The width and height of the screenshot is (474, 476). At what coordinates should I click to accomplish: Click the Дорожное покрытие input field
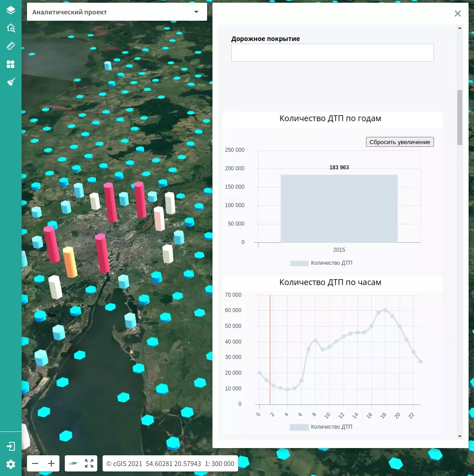[x=332, y=53]
